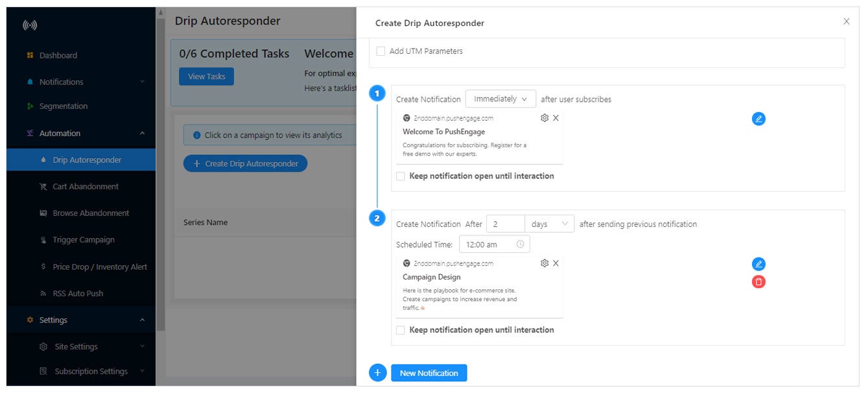Click the edit pencil beside Campaign Design notification
The height and width of the screenshot is (393, 868).
click(758, 264)
